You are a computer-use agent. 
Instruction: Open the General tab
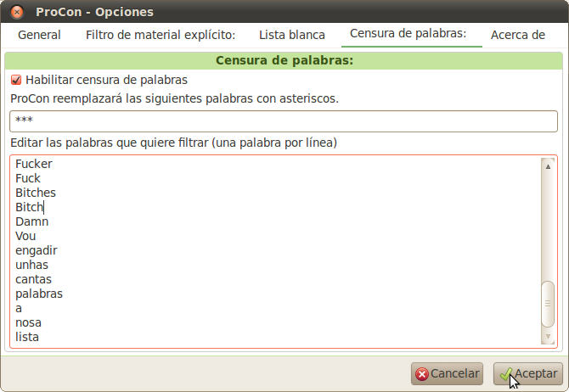tap(39, 35)
